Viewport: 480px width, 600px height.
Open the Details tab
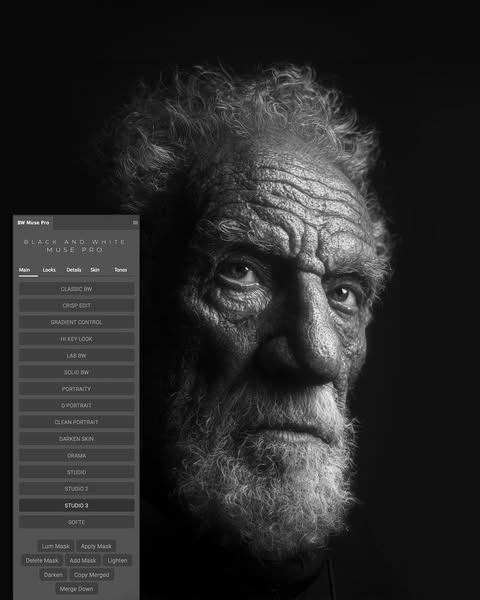coord(74,270)
